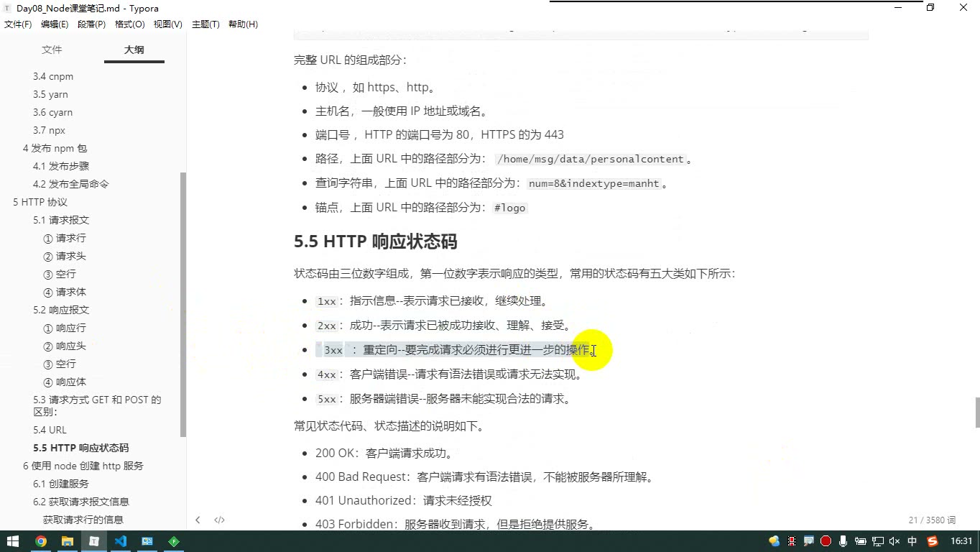Screen dimensions: 980x552
Task: Show the taskbar clock at 16:31
Action: pos(961,541)
